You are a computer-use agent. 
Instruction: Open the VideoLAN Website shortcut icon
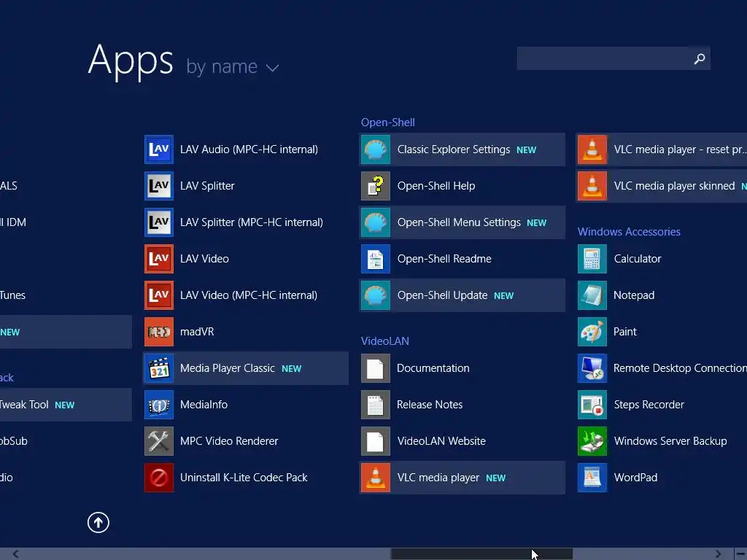coord(376,441)
